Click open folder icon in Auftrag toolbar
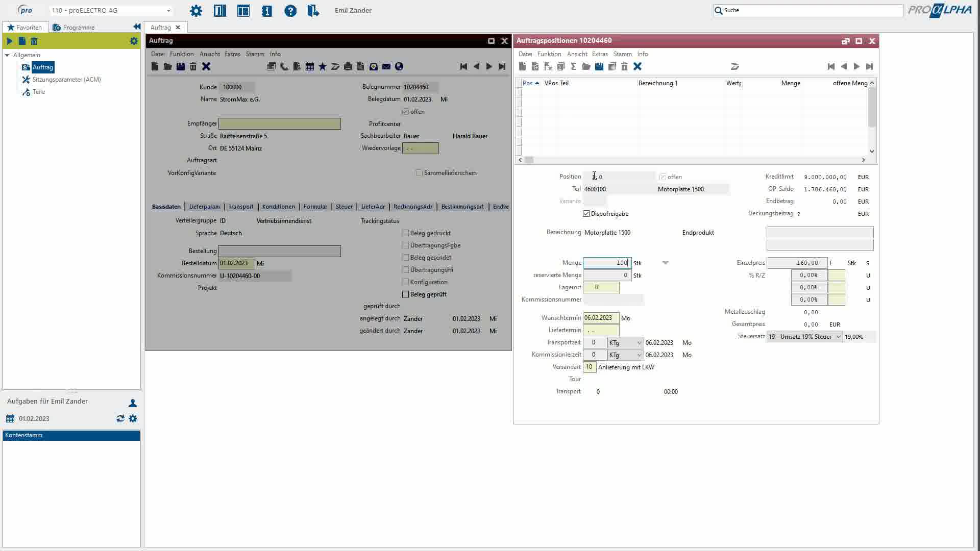This screenshot has width=980, height=551. [x=167, y=66]
